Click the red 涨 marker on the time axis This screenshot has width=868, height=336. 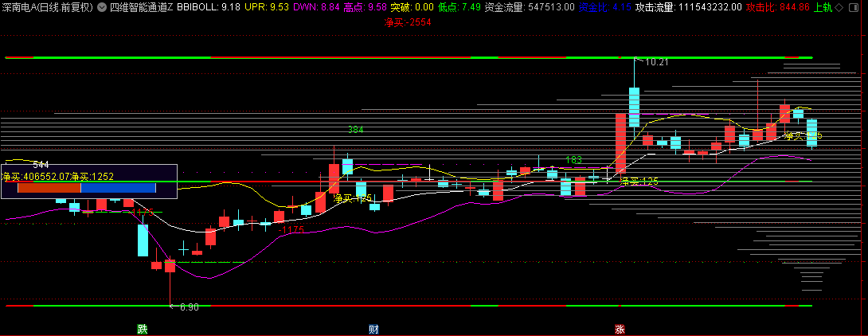pyautogui.click(x=620, y=330)
